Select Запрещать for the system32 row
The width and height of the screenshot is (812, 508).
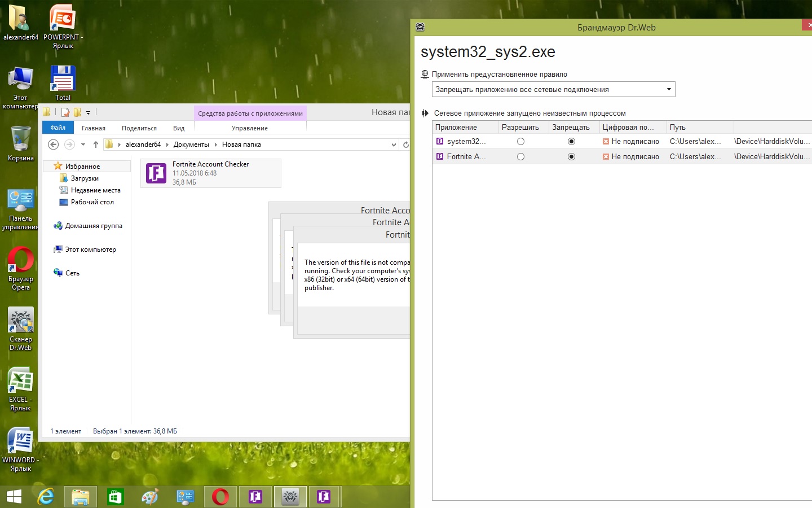click(571, 142)
